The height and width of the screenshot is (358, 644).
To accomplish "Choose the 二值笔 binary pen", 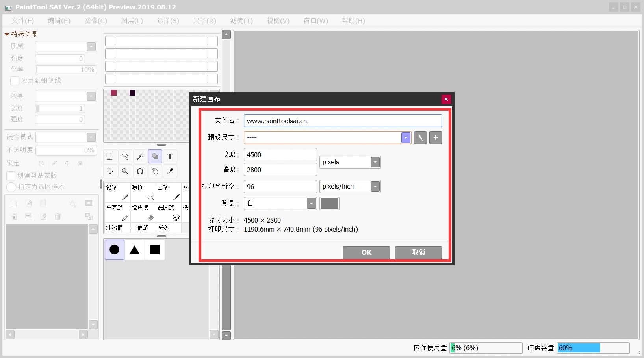I will tap(143, 228).
